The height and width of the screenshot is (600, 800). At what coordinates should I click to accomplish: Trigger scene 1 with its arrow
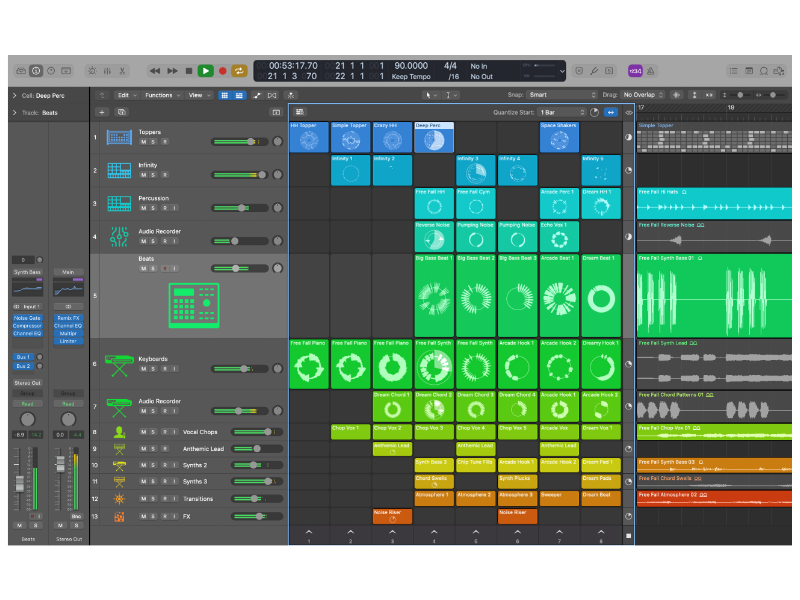[x=309, y=532]
